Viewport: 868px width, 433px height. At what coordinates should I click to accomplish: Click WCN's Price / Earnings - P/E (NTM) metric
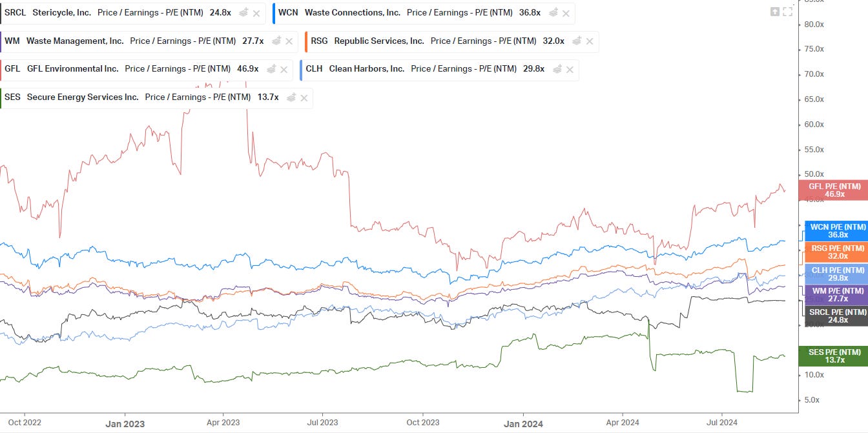pyautogui.click(x=460, y=13)
